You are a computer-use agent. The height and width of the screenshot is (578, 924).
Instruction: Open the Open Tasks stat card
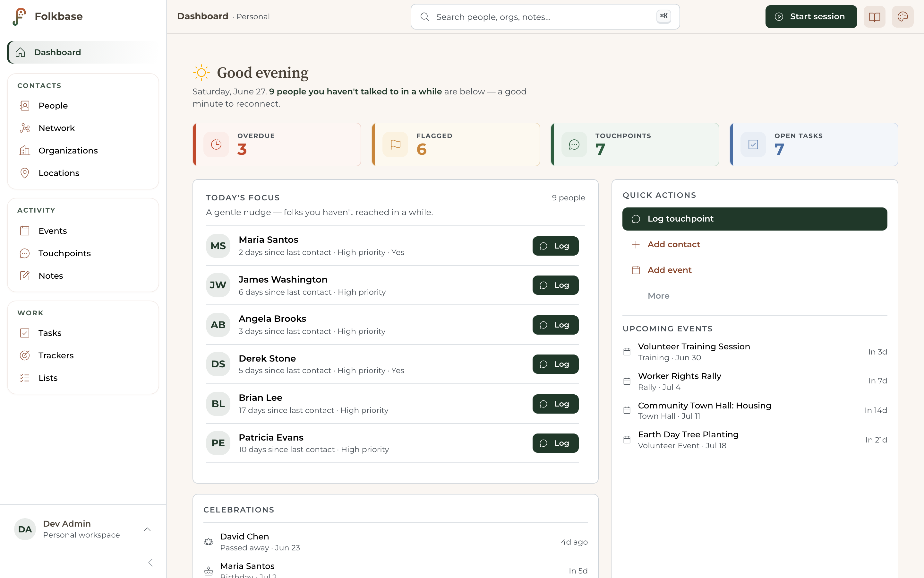coord(814,144)
